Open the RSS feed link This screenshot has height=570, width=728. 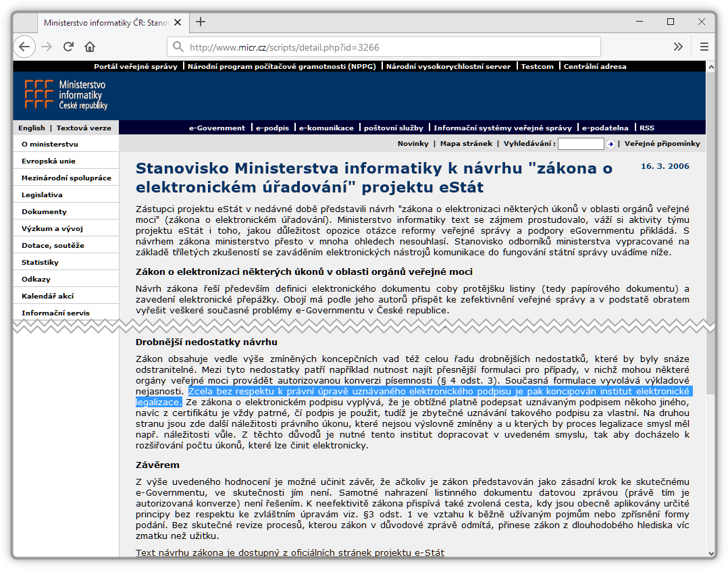tap(647, 128)
